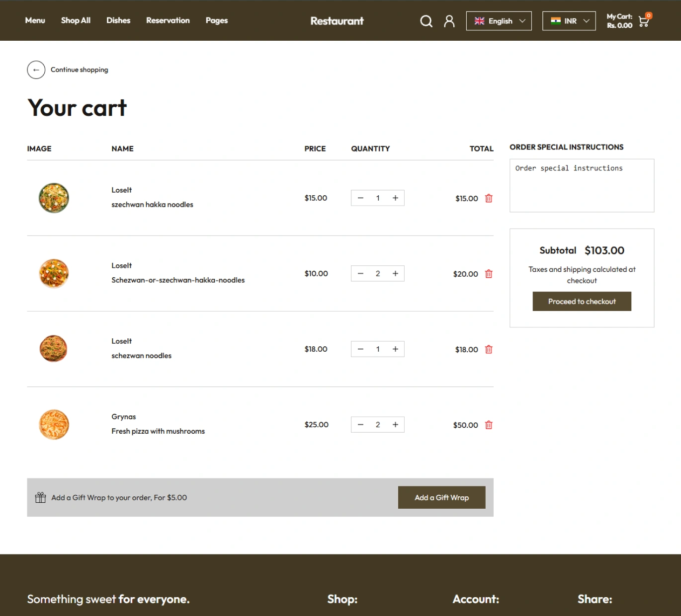This screenshot has height=616, width=681.
Task: Click the back arrow beside Continue shopping
Action: pos(36,70)
